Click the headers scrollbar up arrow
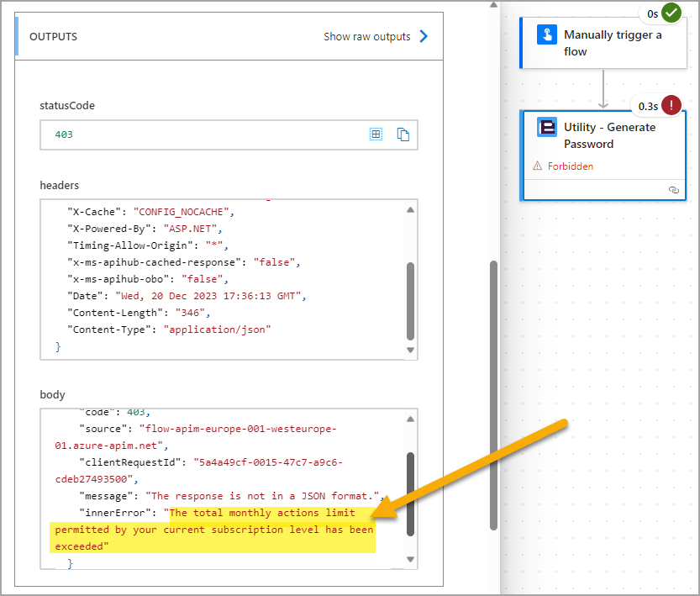Screen dimensions: 700x596 click(x=410, y=210)
